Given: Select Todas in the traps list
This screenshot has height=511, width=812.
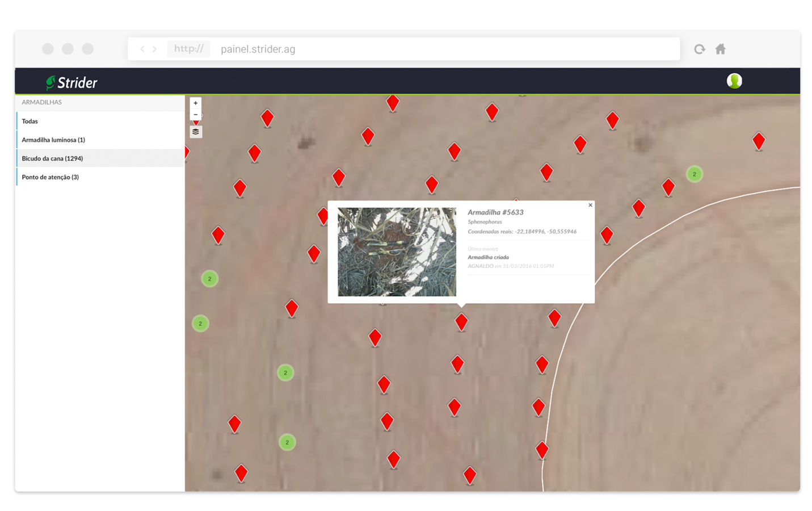Looking at the screenshot, I should 100,121.
